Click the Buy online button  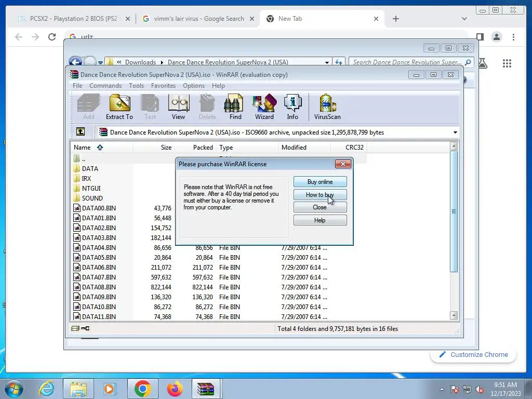[320, 181]
